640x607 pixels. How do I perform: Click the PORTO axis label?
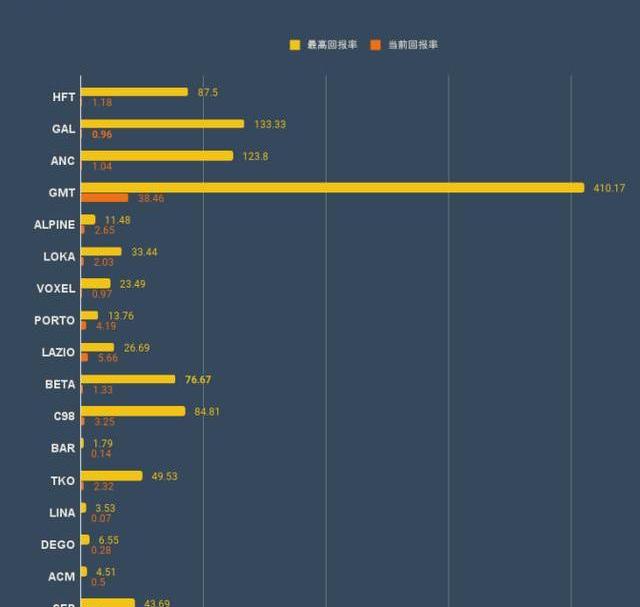[x=55, y=321]
